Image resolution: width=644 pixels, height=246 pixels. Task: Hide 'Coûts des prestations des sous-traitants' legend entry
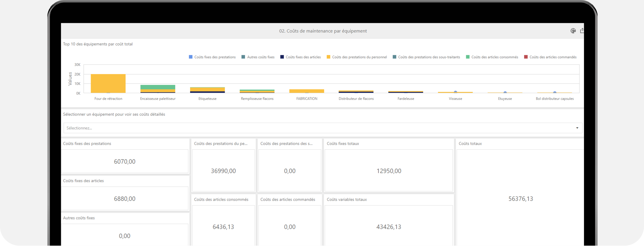(x=395, y=57)
